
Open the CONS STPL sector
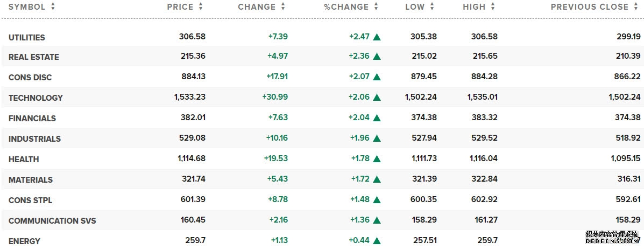[x=30, y=200]
